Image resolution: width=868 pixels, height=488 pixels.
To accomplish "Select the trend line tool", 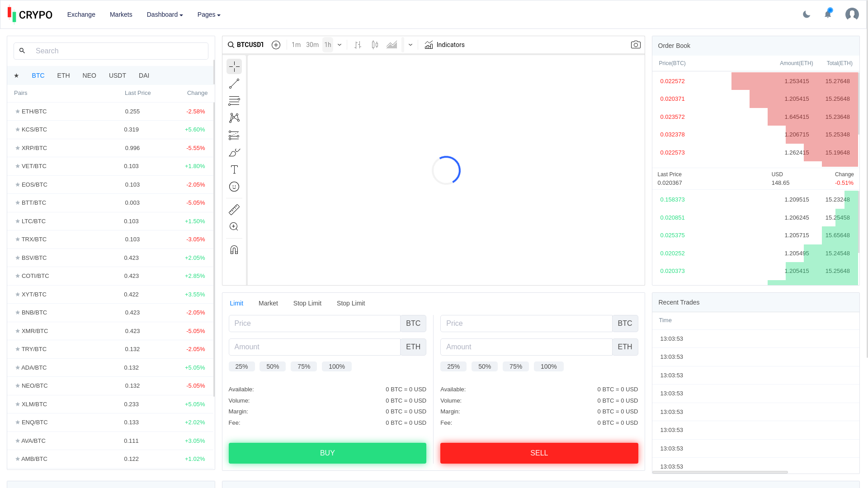I will 234,84.
